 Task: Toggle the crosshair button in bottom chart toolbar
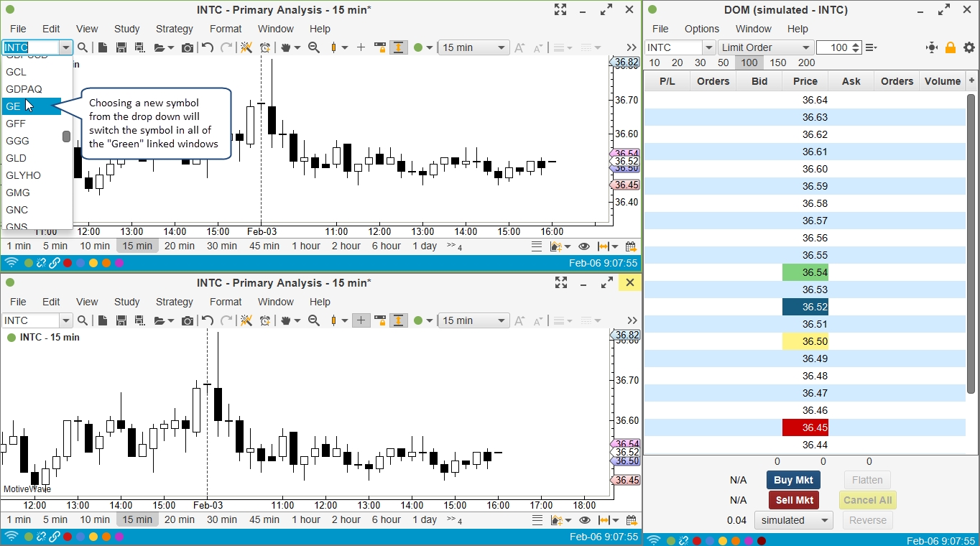(x=361, y=320)
